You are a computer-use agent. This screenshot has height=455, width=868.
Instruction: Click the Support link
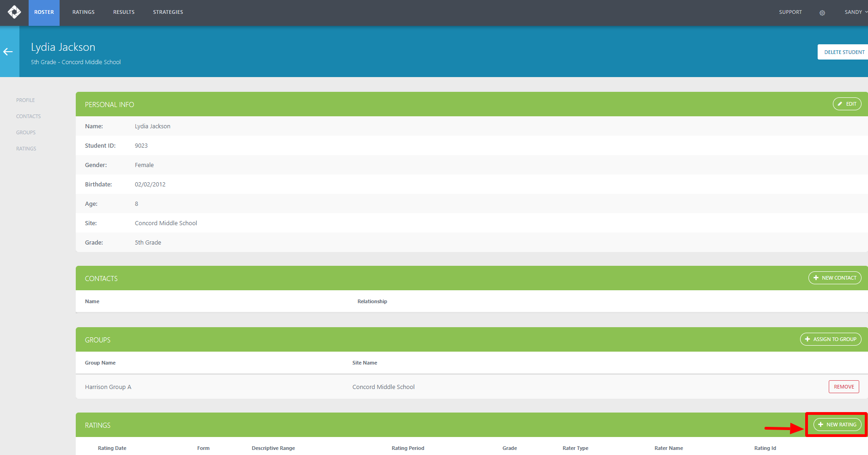790,12
